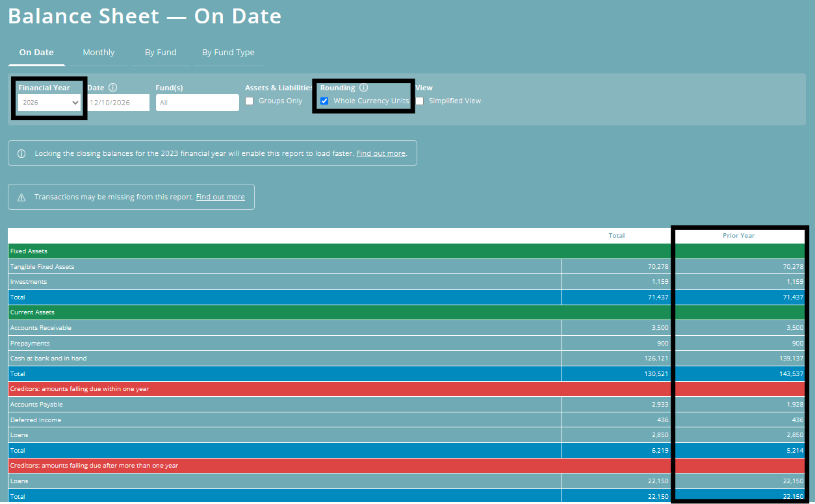The height and width of the screenshot is (504, 815).
Task: Click warning triangle icon in transactions notice
Action: [21, 197]
